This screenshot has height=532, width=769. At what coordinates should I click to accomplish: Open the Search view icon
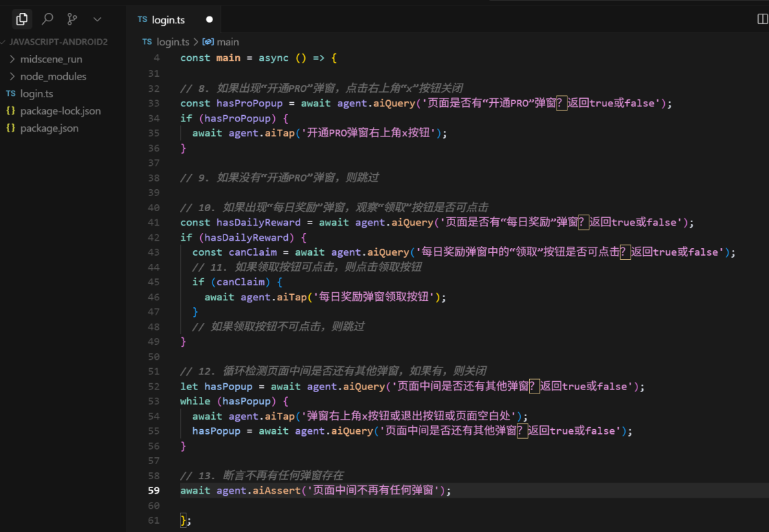(x=47, y=19)
